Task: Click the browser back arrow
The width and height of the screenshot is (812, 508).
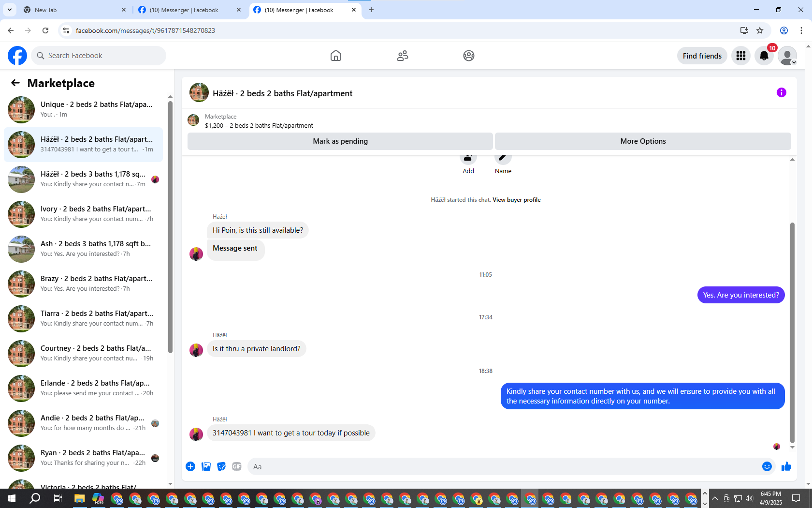Action: coord(11,30)
